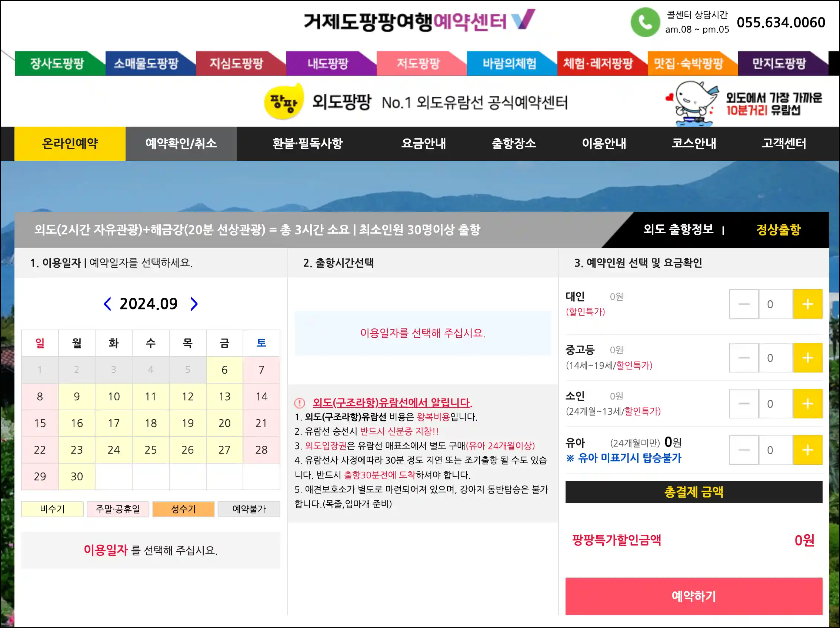Open 요금안내 menu
The height and width of the screenshot is (628, 840).
423,144
